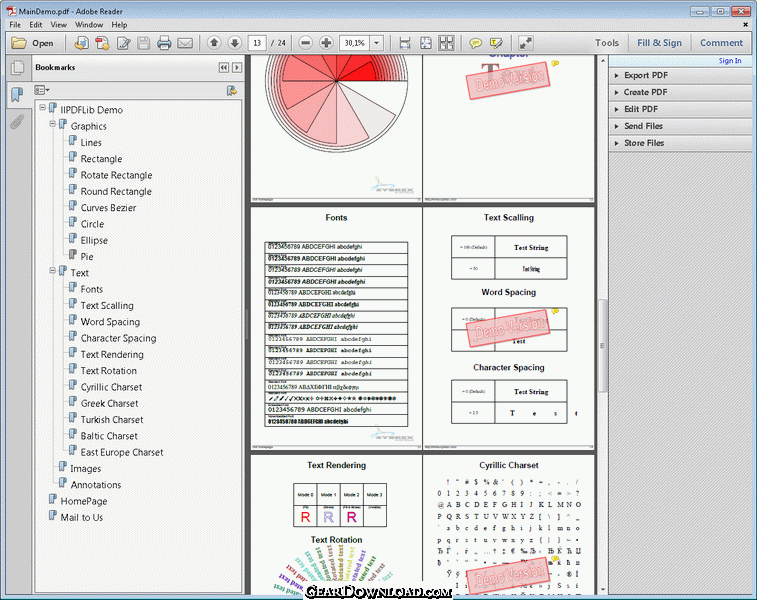Viewport: 757px width, 600px height.
Task: Expand the Send Files panel
Action: coord(681,126)
